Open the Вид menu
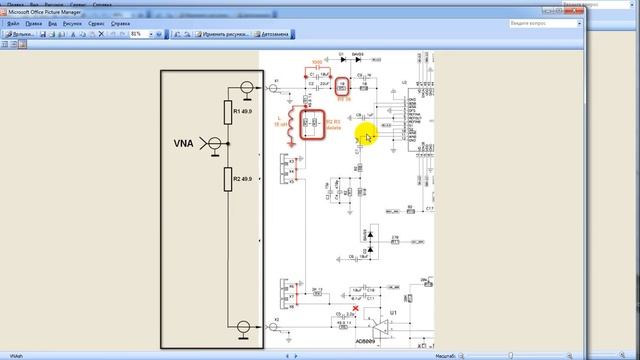The image size is (640, 360). pos(53,24)
